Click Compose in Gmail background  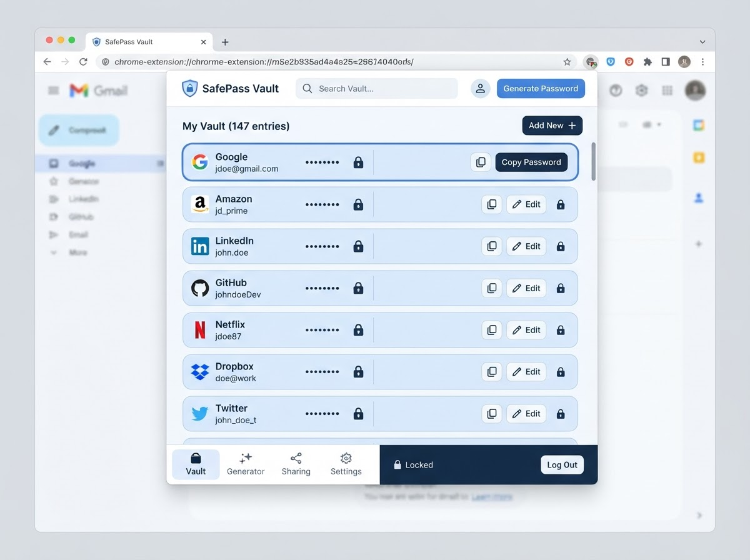(x=79, y=130)
